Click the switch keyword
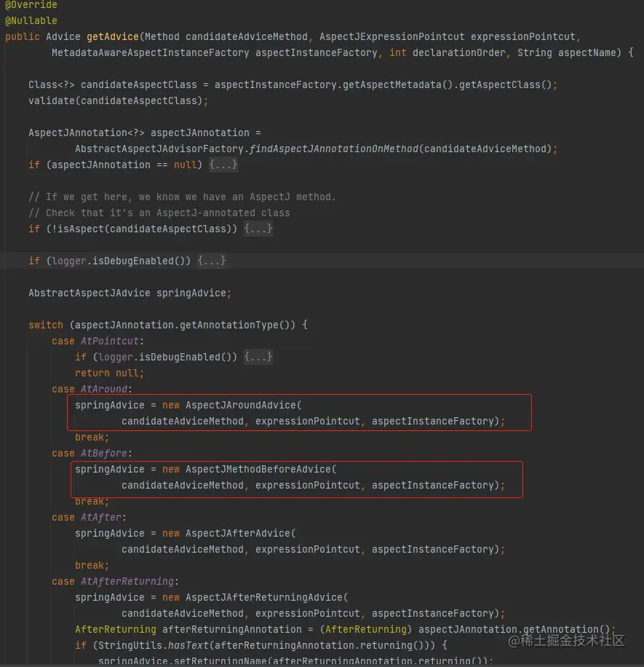The width and height of the screenshot is (644, 667). (x=46, y=325)
